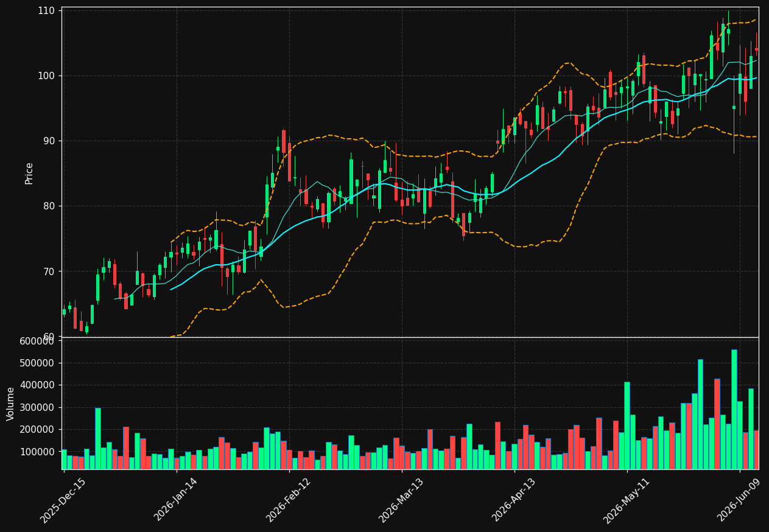Select the 2026-Mar-13 date label

click(401, 500)
